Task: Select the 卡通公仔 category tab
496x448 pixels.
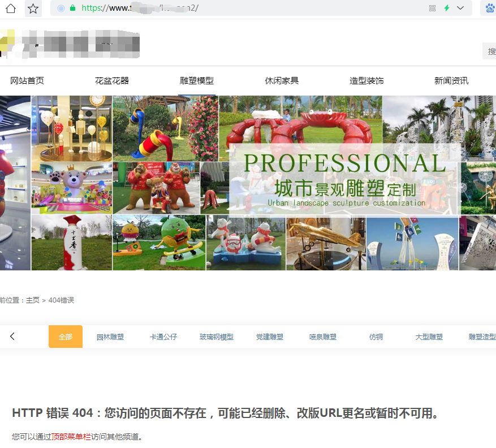Action: click(x=163, y=337)
